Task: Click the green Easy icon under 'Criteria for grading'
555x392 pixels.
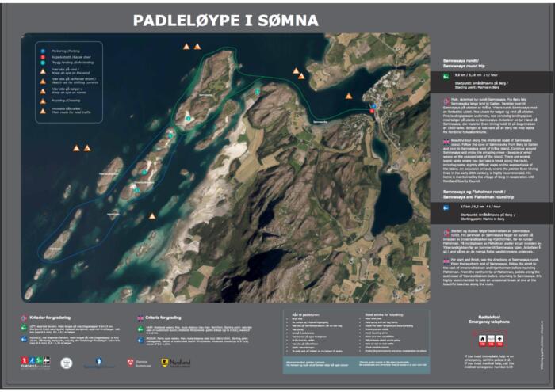Action: [140, 329]
